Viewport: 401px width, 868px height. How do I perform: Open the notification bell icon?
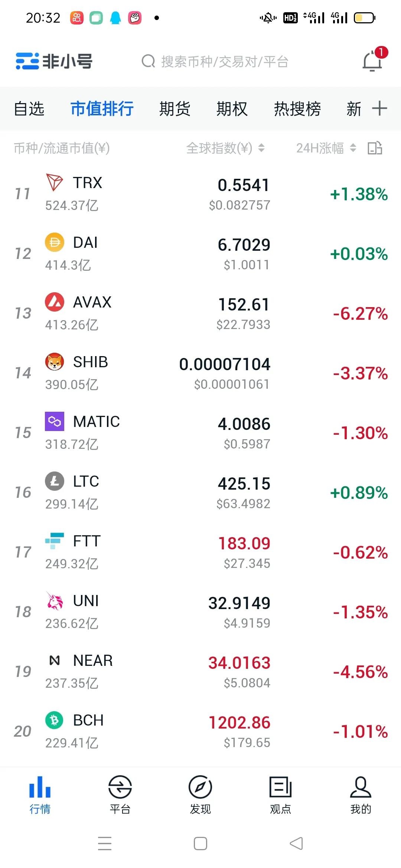pos(373,60)
